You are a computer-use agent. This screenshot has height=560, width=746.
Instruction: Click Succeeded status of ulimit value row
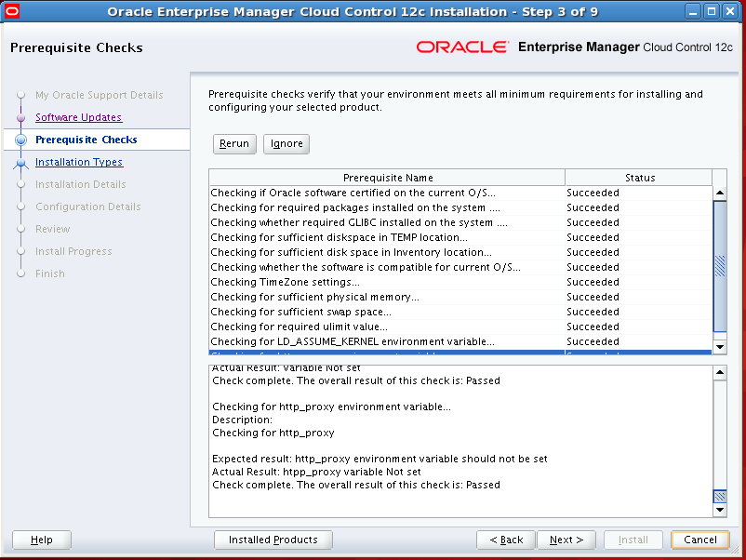pyautogui.click(x=593, y=327)
